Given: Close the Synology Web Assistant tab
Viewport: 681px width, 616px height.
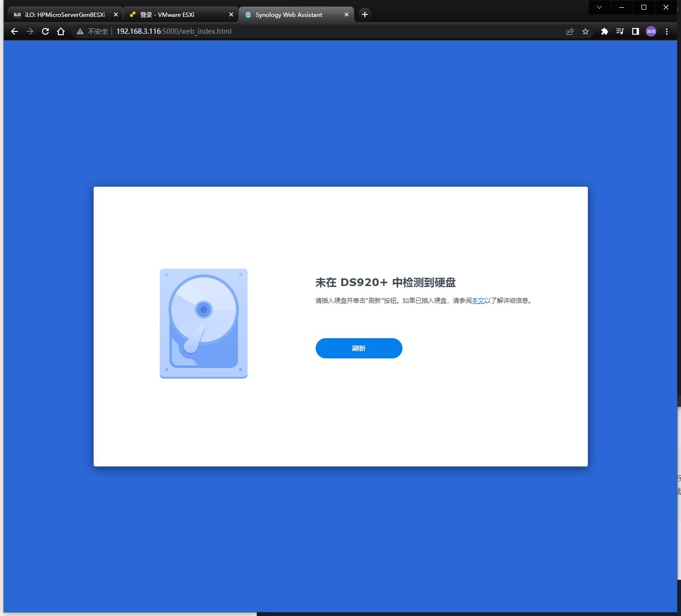Looking at the screenshot, I should (346, 14).
